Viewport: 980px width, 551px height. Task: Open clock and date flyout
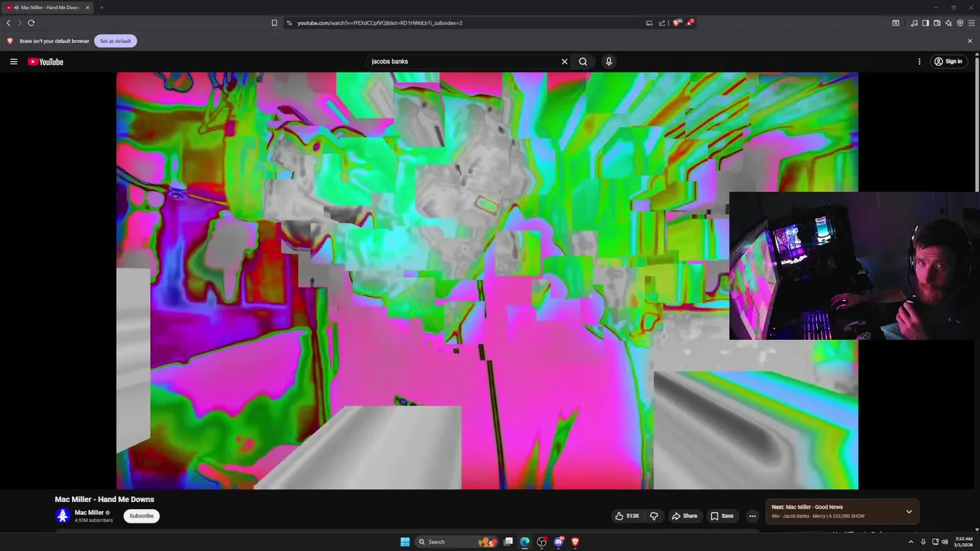[x=963, y=542]
